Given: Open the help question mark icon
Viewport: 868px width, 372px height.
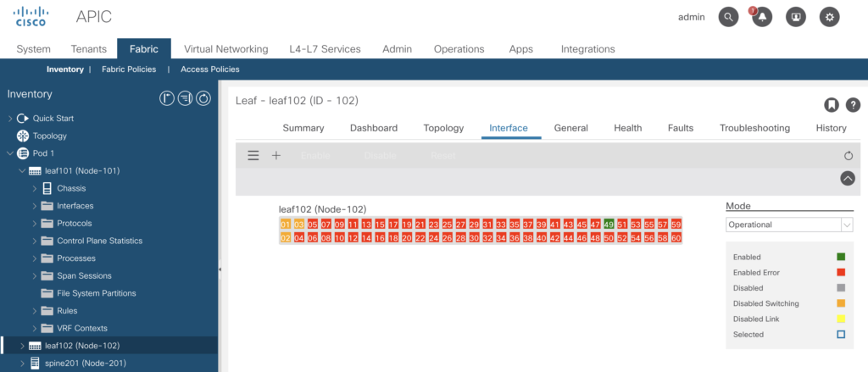Looking at the screenshot, I should click(x=853, y=104).
